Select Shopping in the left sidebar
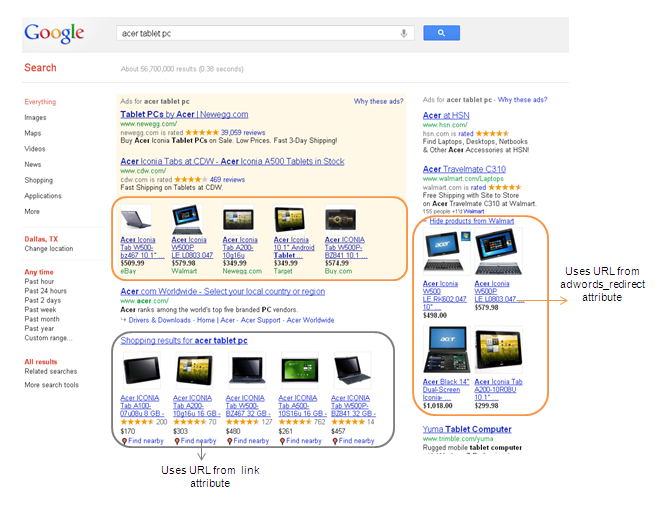667x520 pixels. [x=39, y=180]
